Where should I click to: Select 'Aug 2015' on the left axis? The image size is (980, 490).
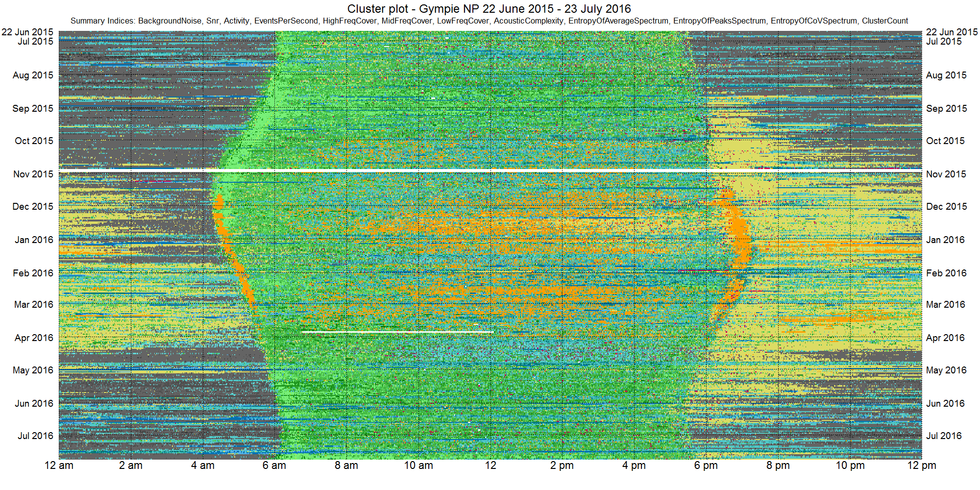(x=33, y=75)
